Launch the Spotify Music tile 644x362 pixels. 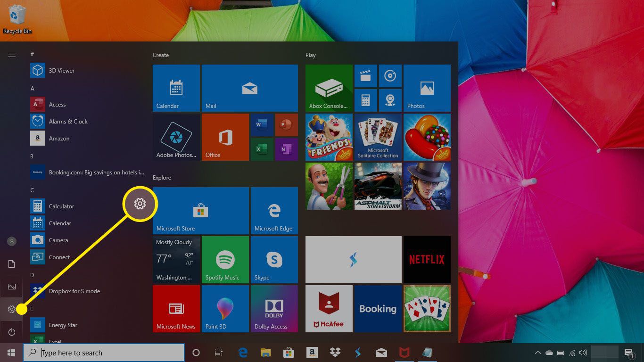[225, 259]
